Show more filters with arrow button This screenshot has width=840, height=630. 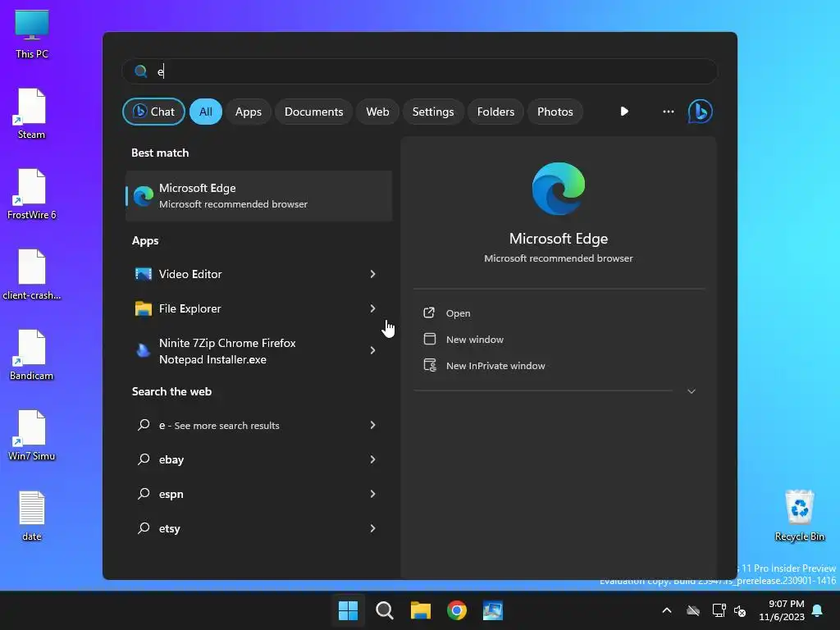click(624, 112)
